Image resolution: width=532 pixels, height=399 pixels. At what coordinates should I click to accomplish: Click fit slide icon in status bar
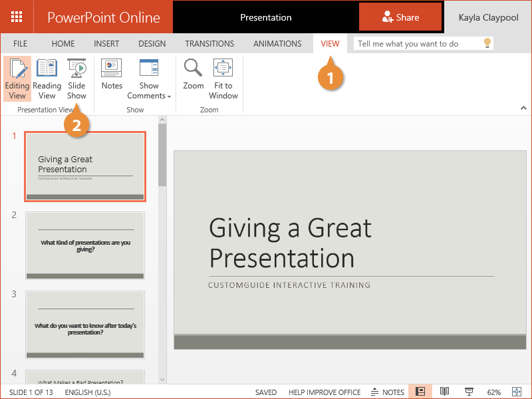tap(516, 392)
